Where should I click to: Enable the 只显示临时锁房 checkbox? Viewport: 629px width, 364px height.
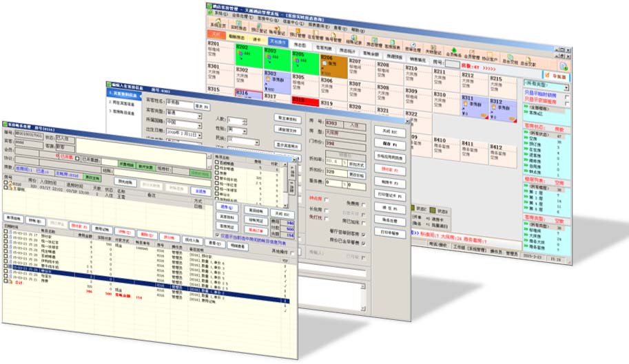click(x=567, y=96)
